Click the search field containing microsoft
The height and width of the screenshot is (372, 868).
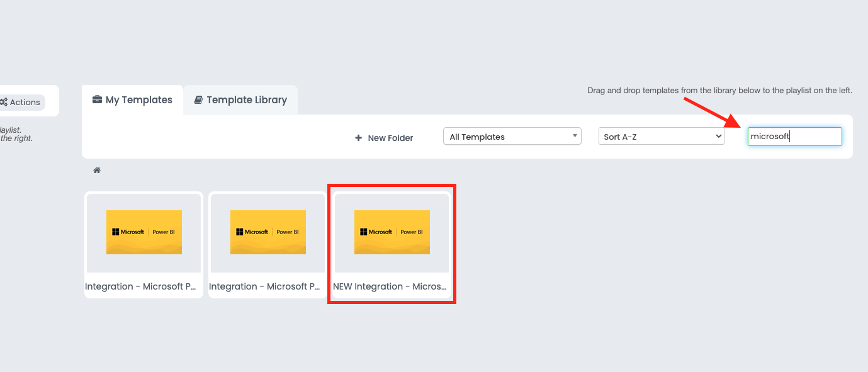click(x=794, y=137)
